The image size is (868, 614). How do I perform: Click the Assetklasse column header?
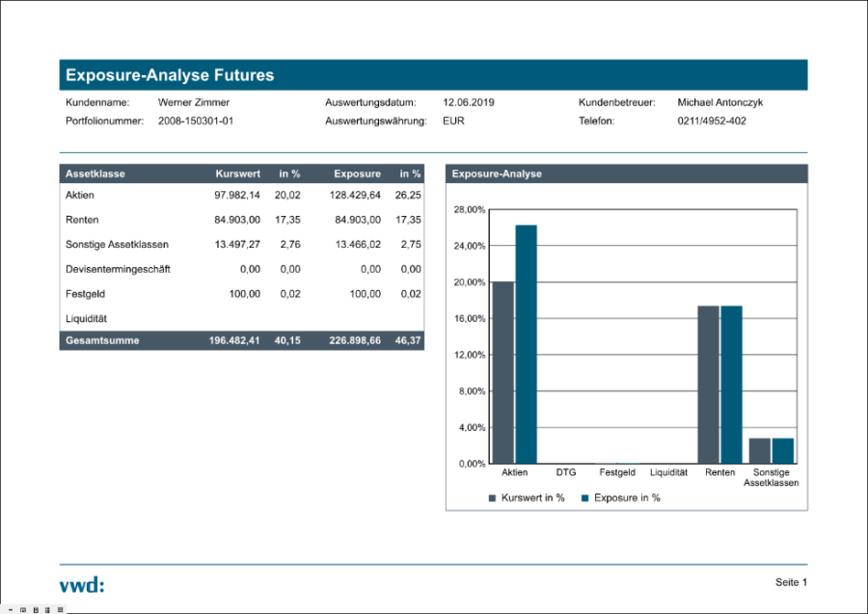[95, 174]
